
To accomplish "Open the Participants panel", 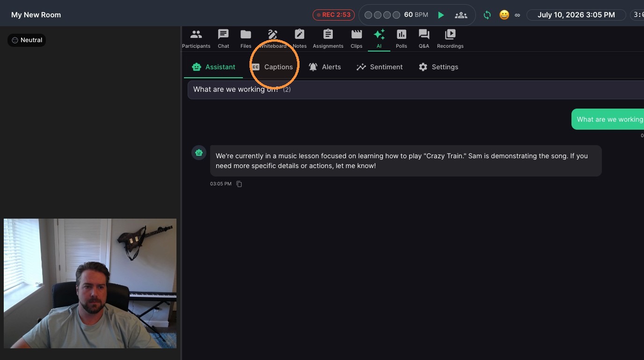I will (x=196, y=39).
